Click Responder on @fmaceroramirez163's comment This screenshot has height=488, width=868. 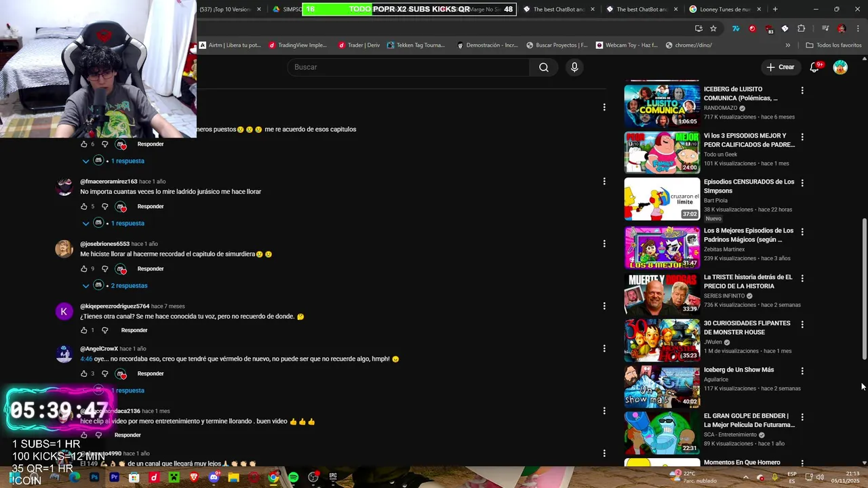151,207
